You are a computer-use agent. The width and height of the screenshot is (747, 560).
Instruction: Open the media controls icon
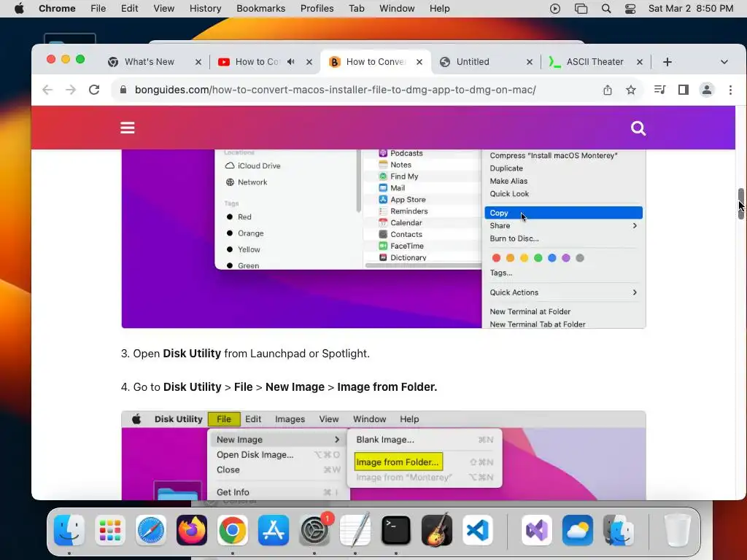[x=659, y=90]
